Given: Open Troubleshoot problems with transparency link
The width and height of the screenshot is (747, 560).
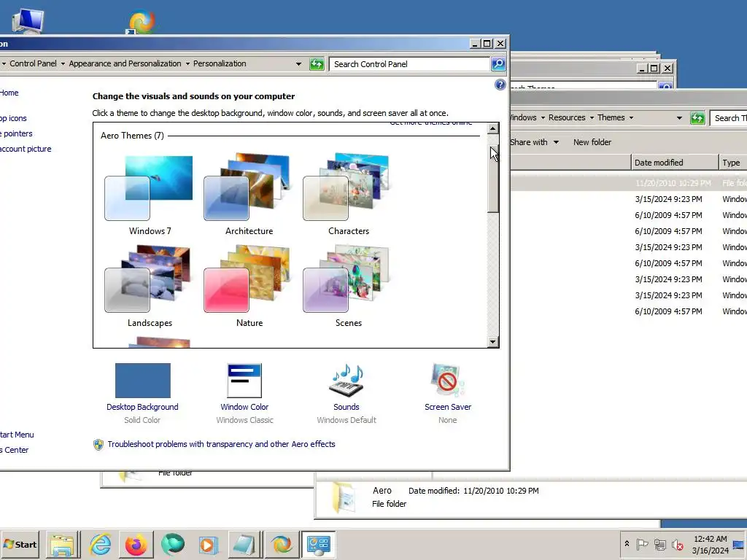Looking at the screenshot, I should [222, 444].
